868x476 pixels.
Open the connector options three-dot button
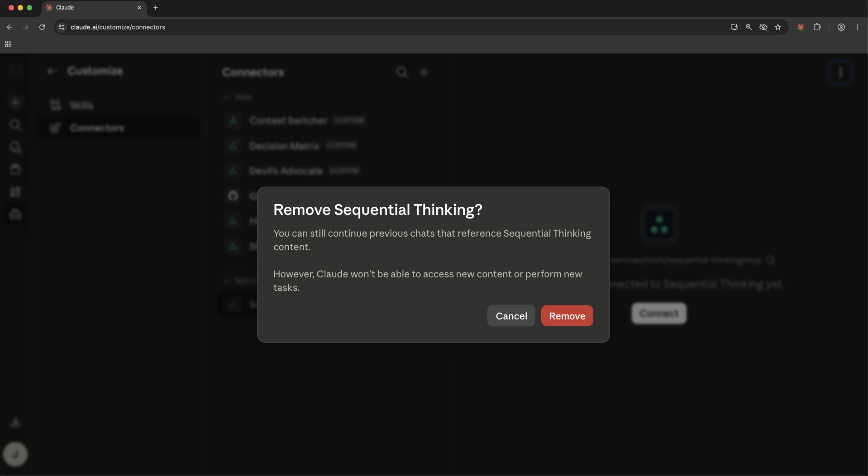pyautogui.click(x=840, y=72)
